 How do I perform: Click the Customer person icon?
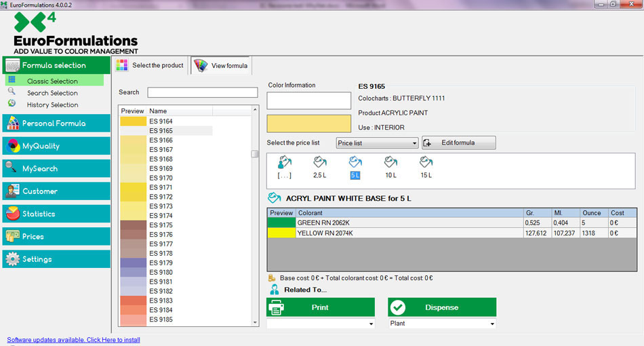tap(13, 191)
